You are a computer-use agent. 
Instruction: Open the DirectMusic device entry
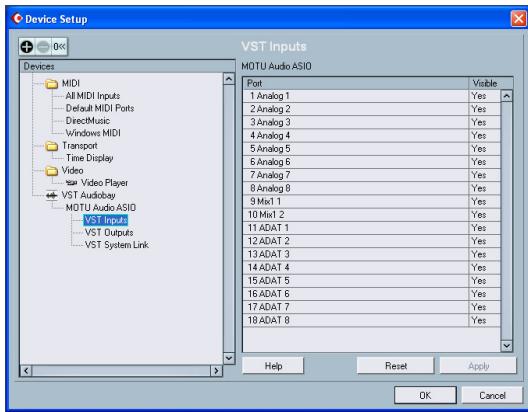click(88, 121)
